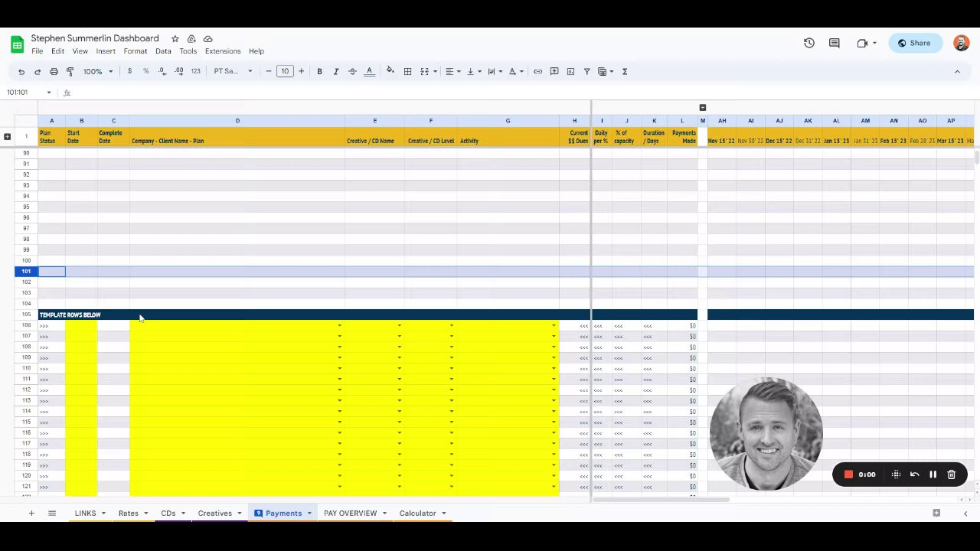The height and width of the screenshot is (551, 980).
Task: Open text rotation dropdown
Action: 515,71
